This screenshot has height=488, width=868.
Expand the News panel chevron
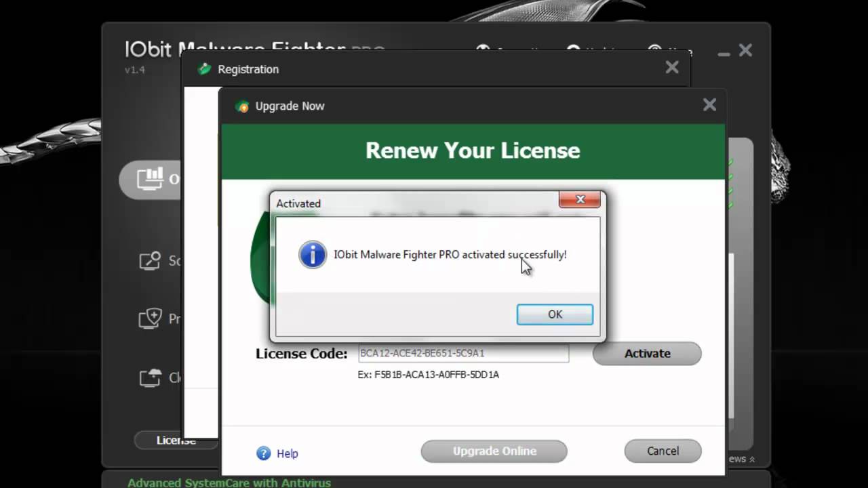[751, 459]
